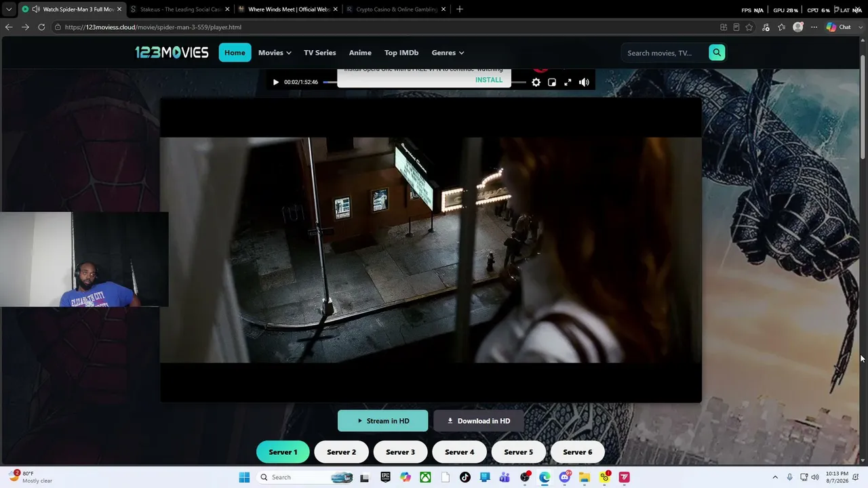Go back using browser back arrow
Screen dimensions: 868x488
point(9,27)
